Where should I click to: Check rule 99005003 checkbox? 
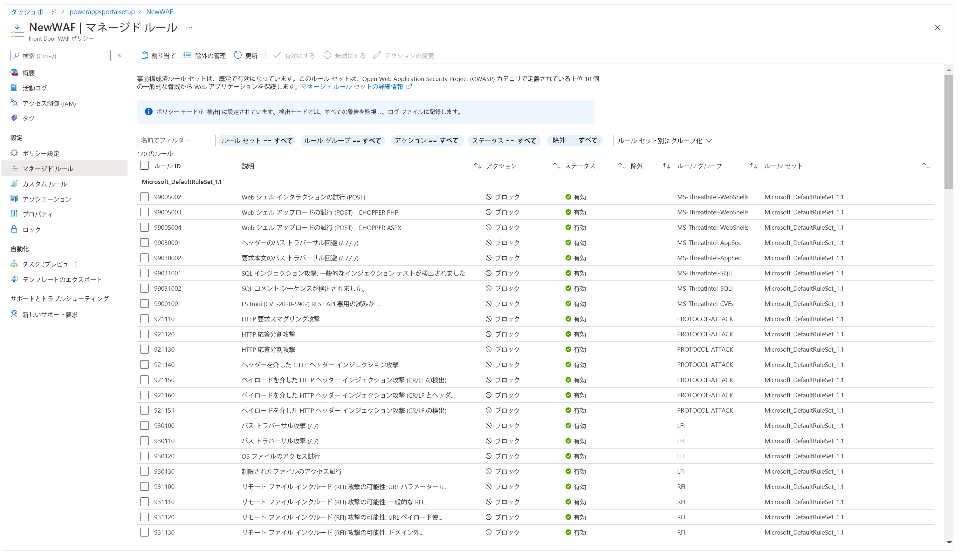[x=144, y=212]
